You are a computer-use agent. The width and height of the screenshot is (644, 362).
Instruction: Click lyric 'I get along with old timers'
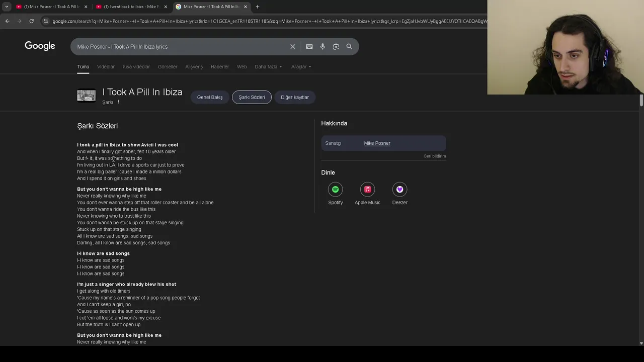[104, 291]
